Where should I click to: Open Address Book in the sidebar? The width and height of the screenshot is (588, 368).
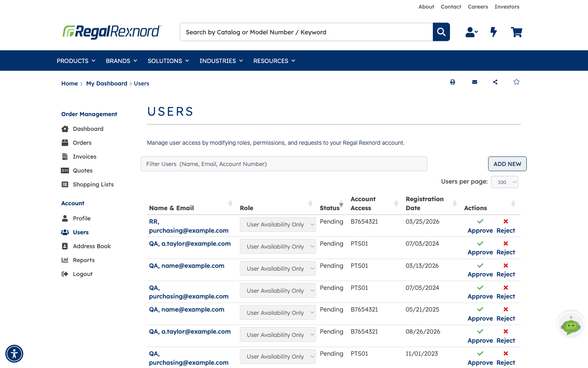(x=92, y=246)
